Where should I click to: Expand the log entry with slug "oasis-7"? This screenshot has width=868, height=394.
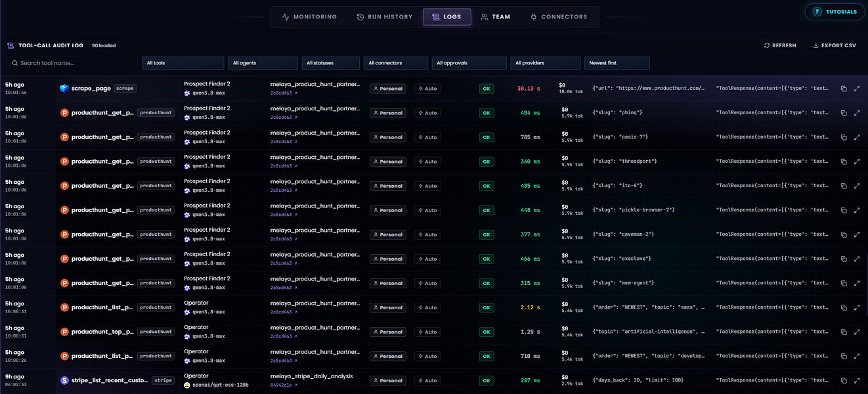(x=857, y=137)
